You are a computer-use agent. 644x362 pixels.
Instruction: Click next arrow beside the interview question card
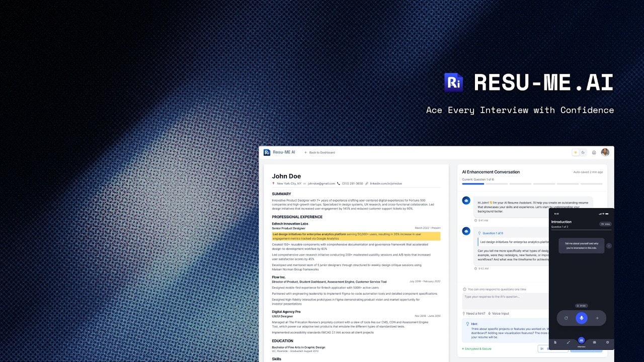tap(609, 246)
